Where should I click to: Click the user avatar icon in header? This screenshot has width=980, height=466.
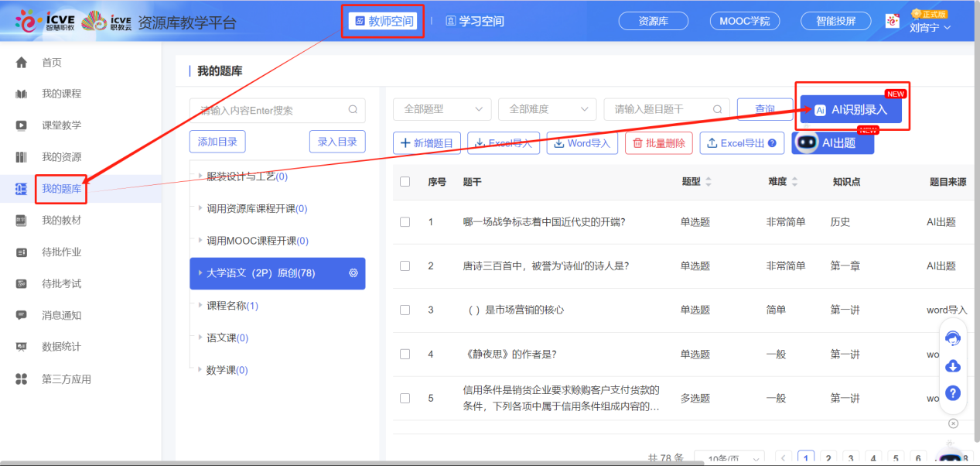(x=892, y=22)
